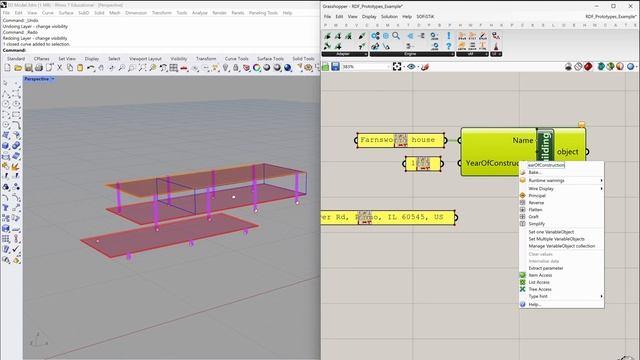Open zoom percentage dropdown in Grasshopper
Image resolution: width=640 pixels, height=360 pixels.
point(388,67)
